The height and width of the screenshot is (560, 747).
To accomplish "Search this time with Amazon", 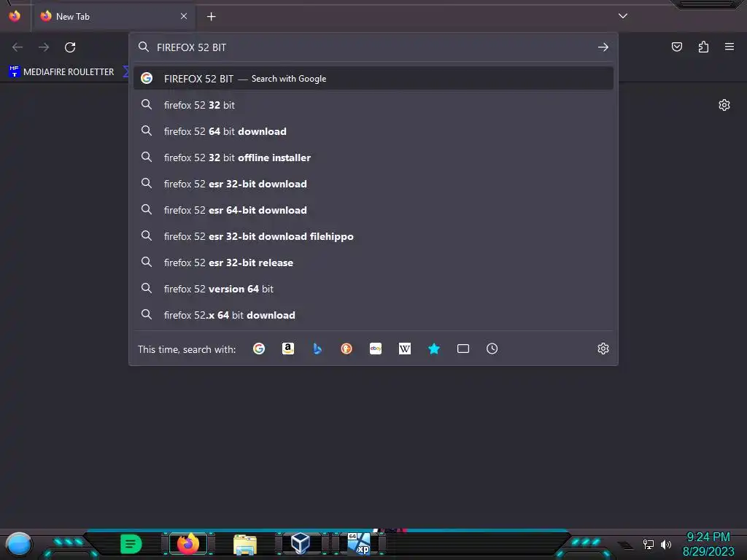I will 287,349.
